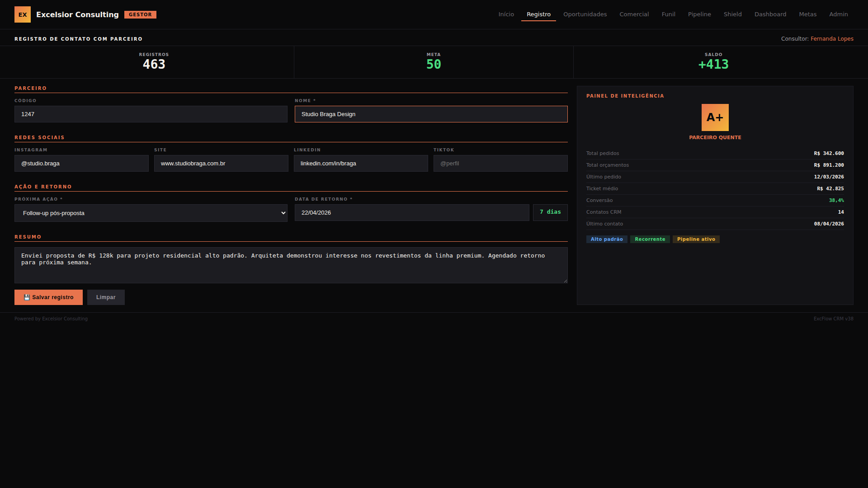
Task: Open the Dashboard tab
Action: [770, 14]
